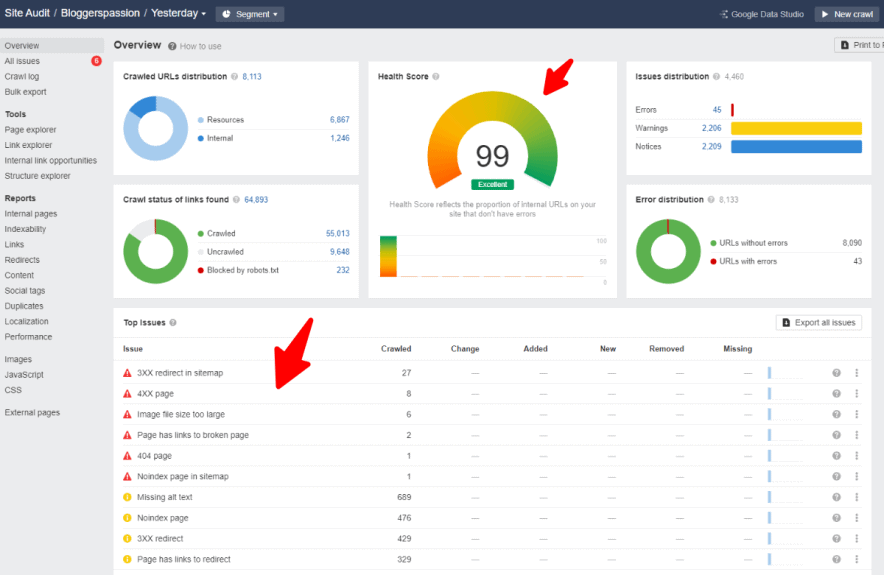Image resolution: width=884 pixels, height=575 pixels.
Task: Select Page explorer in Tools section
Action: point(30,130)
